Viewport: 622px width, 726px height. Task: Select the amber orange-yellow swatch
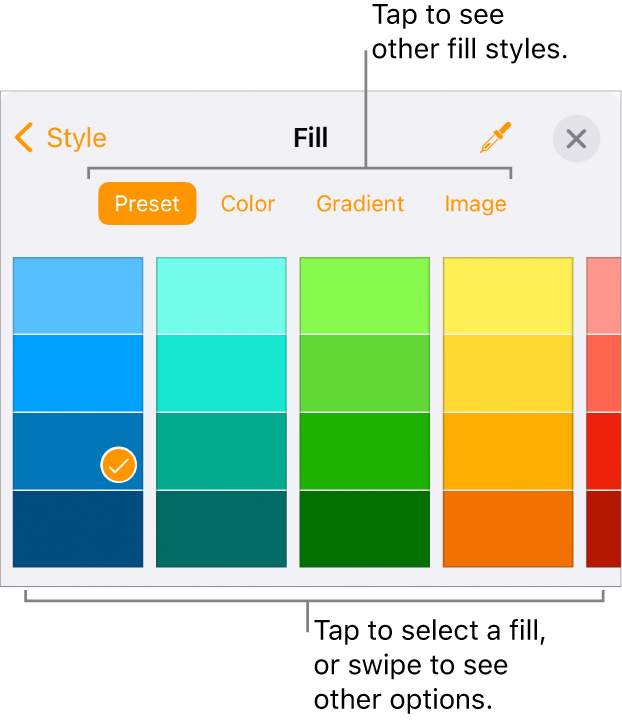(508, 451)
